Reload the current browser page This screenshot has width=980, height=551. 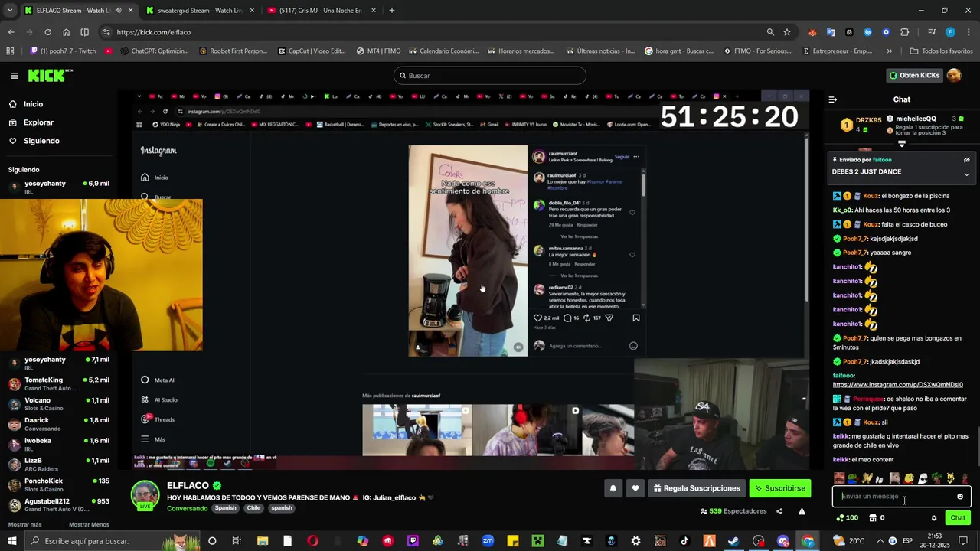pos(47,32)
